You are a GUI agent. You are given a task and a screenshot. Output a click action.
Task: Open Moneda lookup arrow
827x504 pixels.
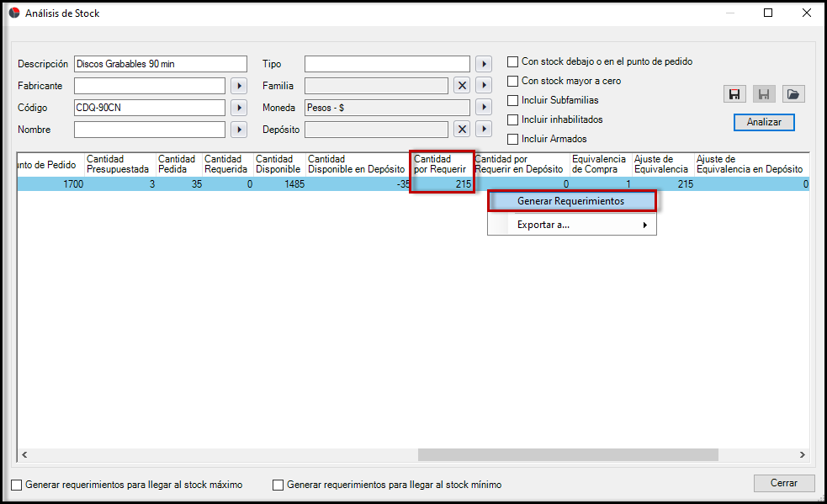(484, 108)
